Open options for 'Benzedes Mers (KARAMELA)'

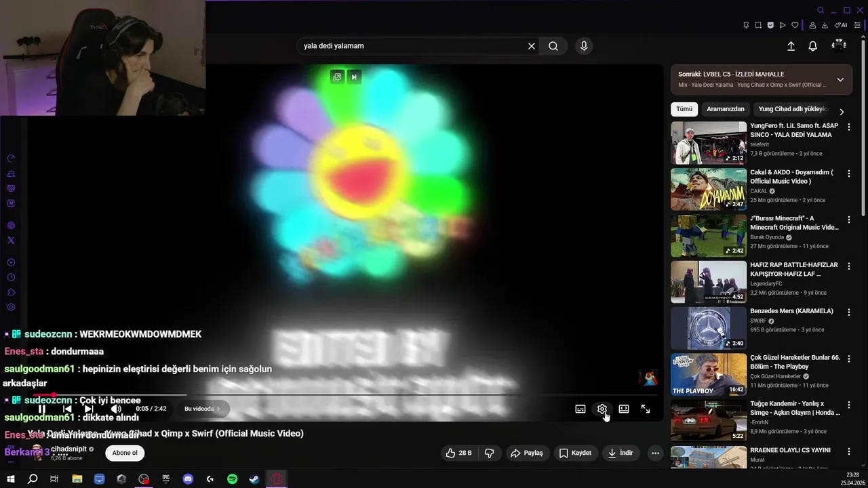tap(848, 312)
